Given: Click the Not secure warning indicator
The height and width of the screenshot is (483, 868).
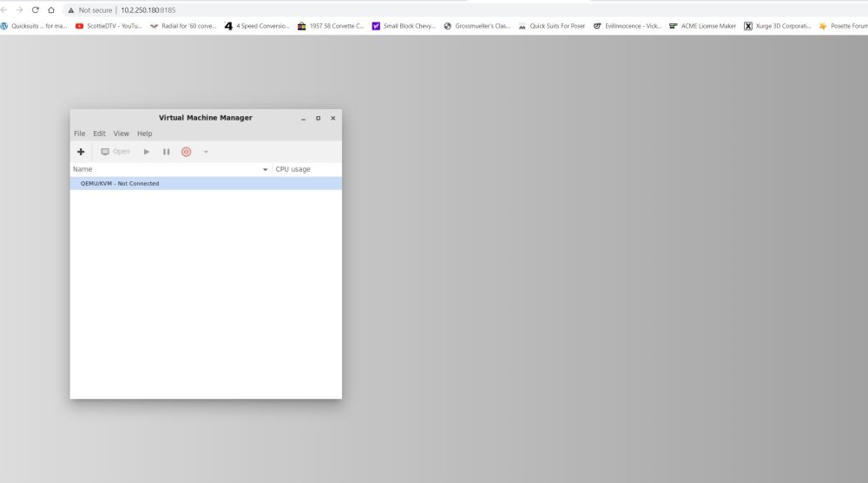Looking at the screenshot, I should point(90,10).
